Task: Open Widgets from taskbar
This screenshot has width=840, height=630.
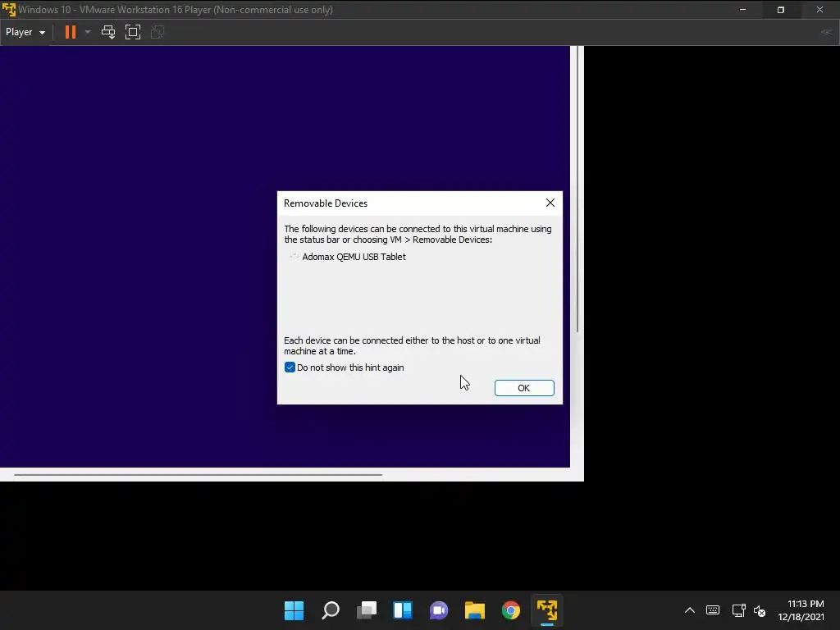Action: [403, 610]
